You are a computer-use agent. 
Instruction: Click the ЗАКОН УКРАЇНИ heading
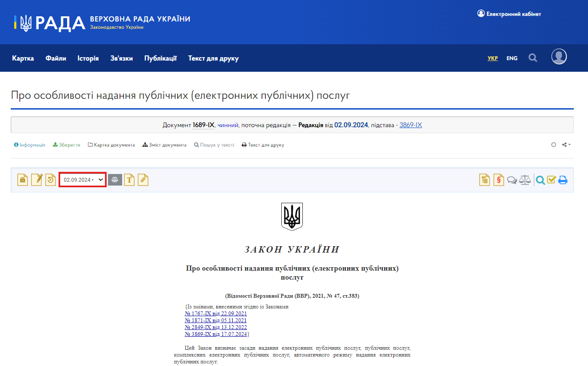click(292, 250)
